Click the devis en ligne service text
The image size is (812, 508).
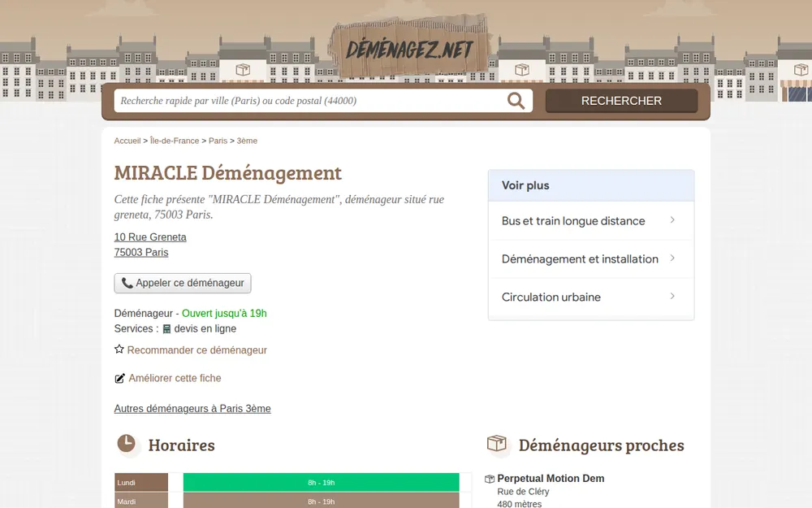click(205, 328)
